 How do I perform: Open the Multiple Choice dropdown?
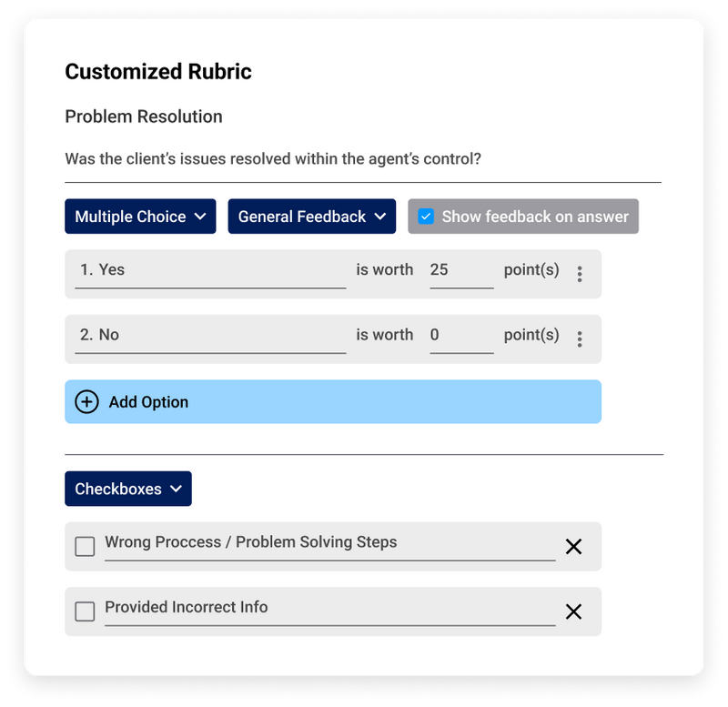[x=140, y=217]
